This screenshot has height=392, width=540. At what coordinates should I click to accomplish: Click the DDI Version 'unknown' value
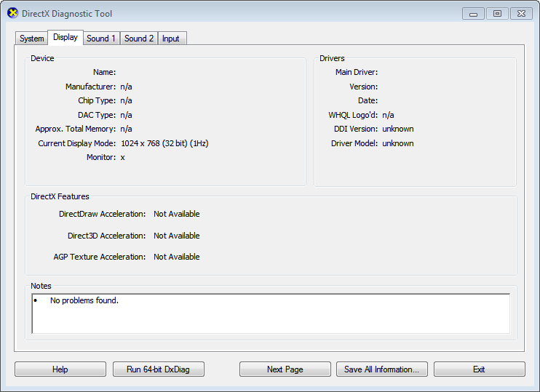[x=398, y=129]
